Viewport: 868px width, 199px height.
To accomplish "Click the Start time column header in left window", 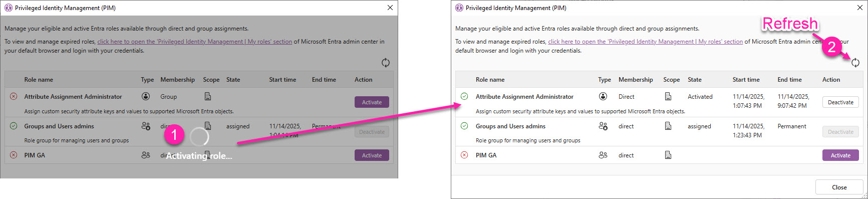I will pyautogui.click(x=282, y=79).
